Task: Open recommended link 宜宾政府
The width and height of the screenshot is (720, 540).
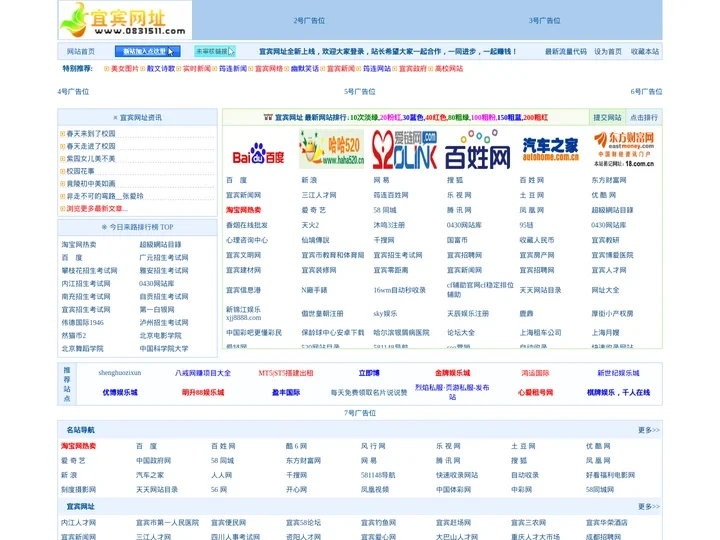Action: pos(413,68)
